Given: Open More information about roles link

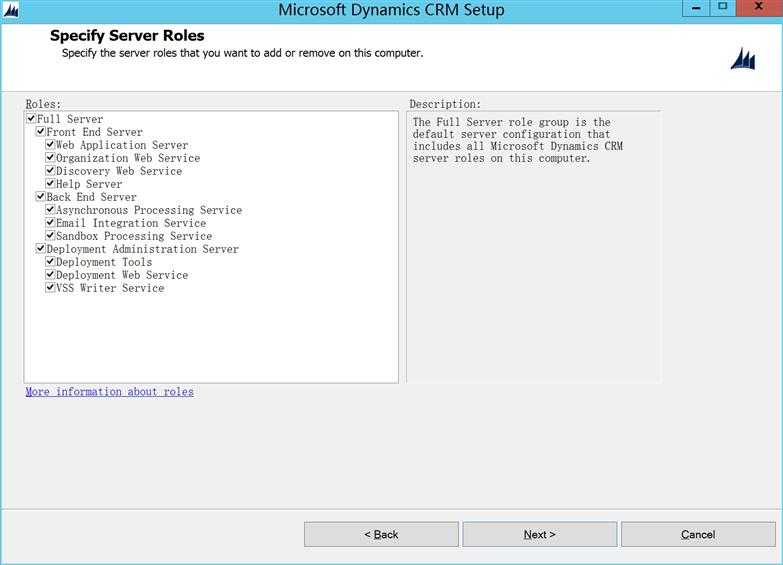Looking at the screenshot, I should pyautogui.click(x=109, y=392).
